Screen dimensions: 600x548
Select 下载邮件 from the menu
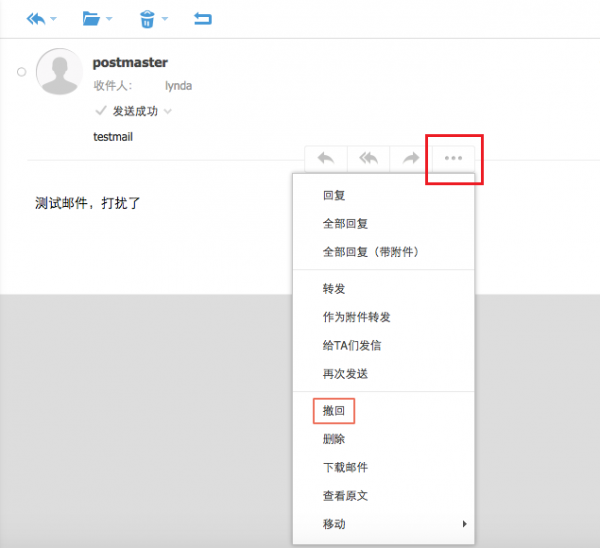pos(345,467)
